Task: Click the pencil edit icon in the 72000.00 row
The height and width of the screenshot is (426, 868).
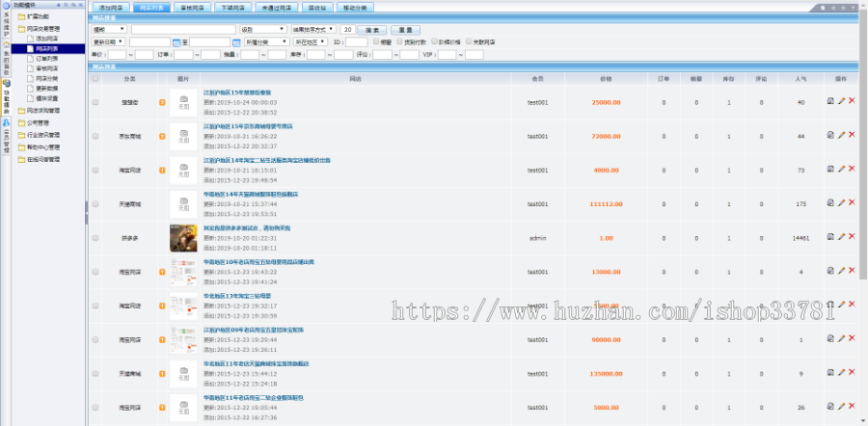Action: point(841,136)
